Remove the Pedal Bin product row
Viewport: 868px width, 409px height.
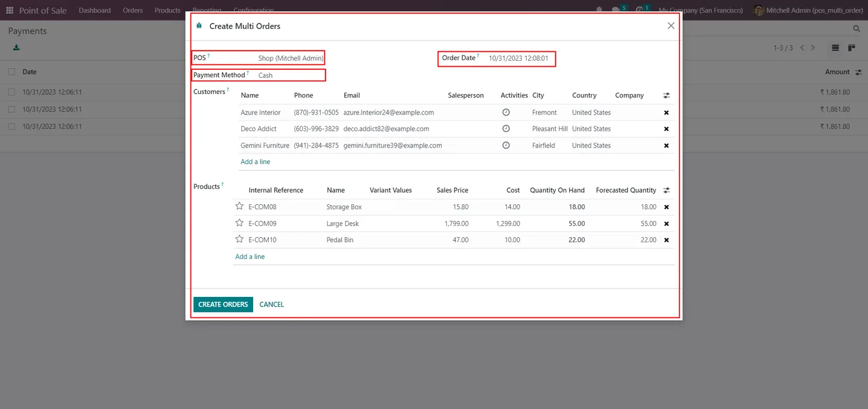tap(666, 240)
